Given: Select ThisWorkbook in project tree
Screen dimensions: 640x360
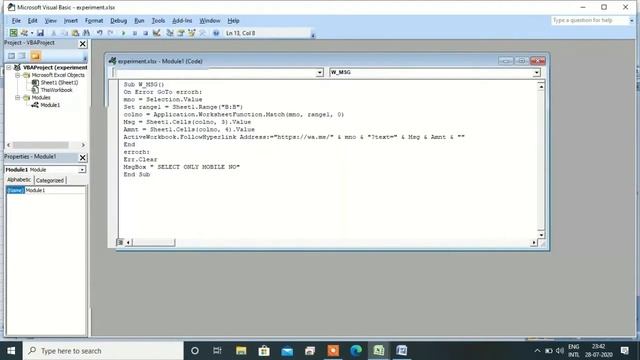Looking at the screenshot, I should click(56, 90).
